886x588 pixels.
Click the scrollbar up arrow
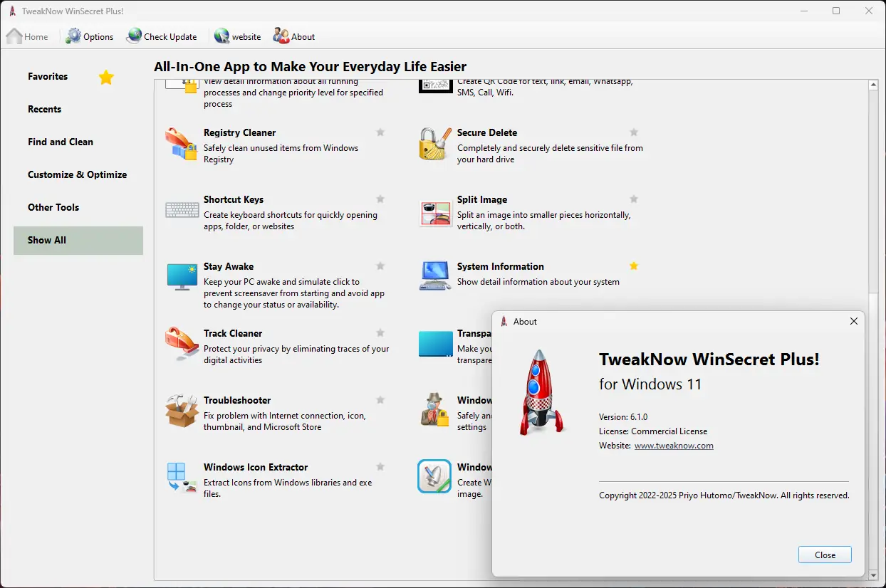click(x=874, y=85)
